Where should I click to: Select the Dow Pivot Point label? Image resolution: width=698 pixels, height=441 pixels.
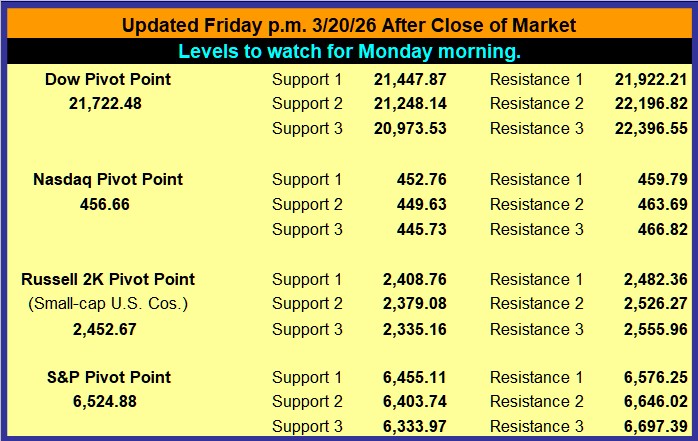[108, 78]
